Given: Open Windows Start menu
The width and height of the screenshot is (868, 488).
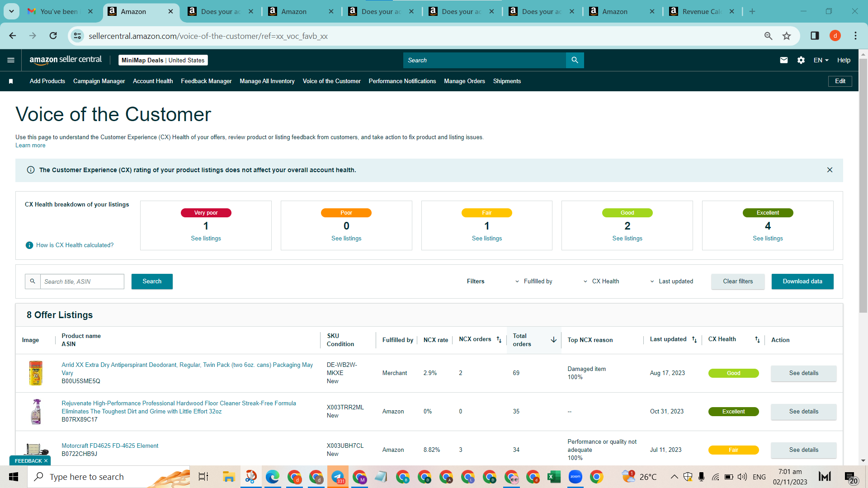Looking at the screenshot, I should click(x=14, y=477).
